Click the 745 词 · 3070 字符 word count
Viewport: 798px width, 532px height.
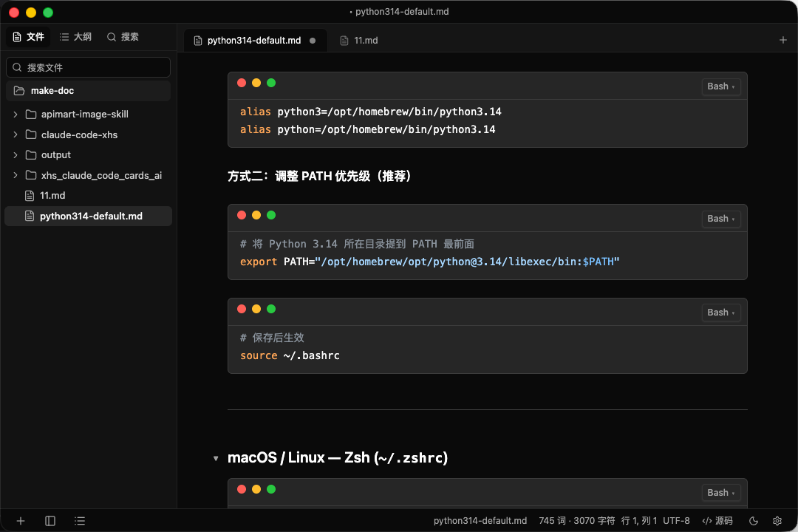576,521
